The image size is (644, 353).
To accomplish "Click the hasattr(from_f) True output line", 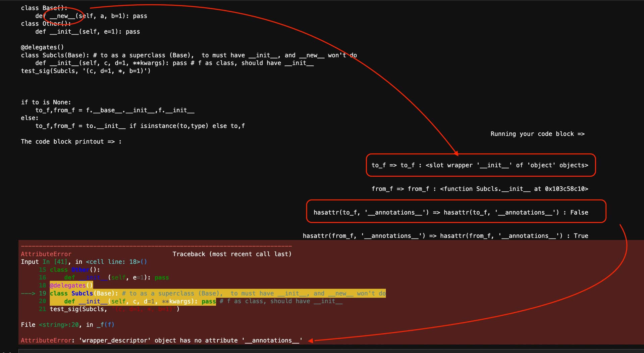I will [x=445, y=236].
